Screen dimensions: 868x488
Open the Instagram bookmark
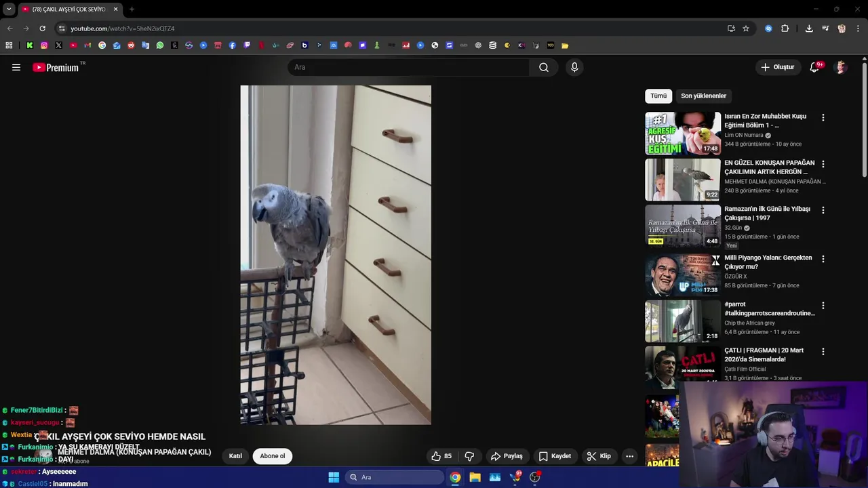[44, 45]
